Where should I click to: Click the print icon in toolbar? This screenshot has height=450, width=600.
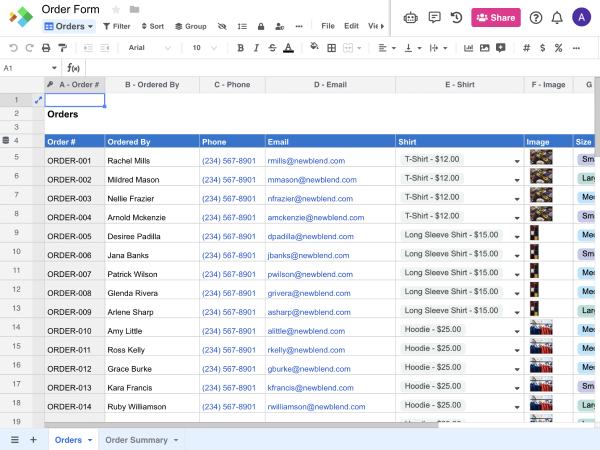click(47, 47)
